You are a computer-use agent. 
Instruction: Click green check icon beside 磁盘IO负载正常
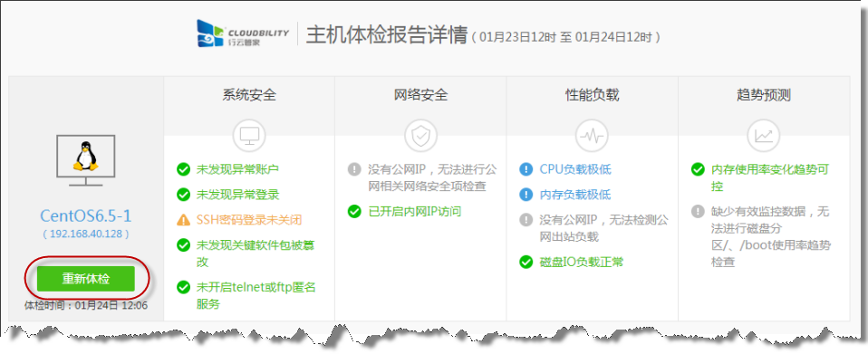[526, 262]
